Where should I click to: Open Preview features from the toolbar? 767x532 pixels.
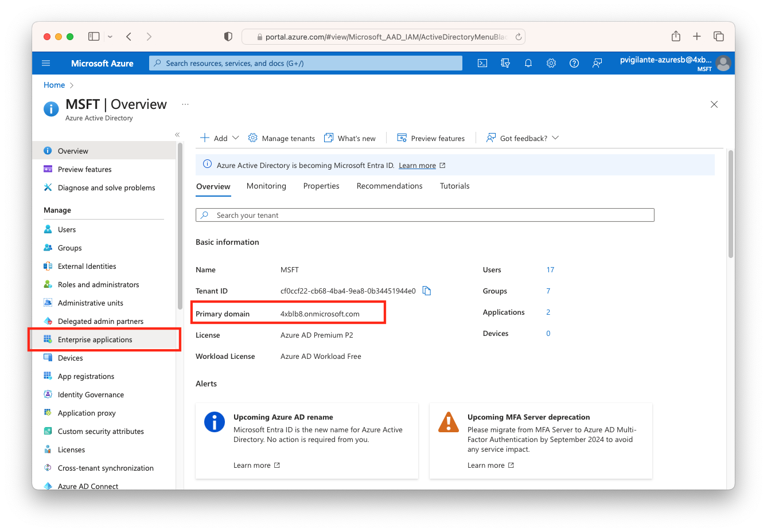(x=431, y=138)
